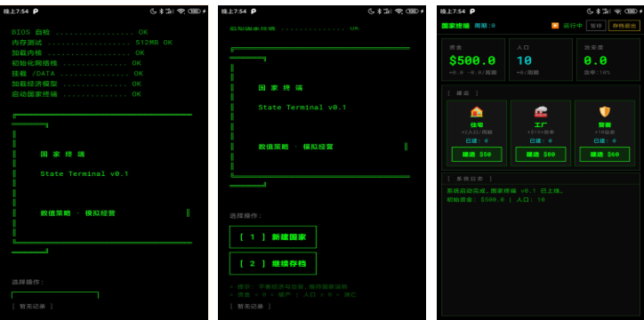Click the battery icon above the BIOS boot log
The image size is (644, 320).
point(194,12)
